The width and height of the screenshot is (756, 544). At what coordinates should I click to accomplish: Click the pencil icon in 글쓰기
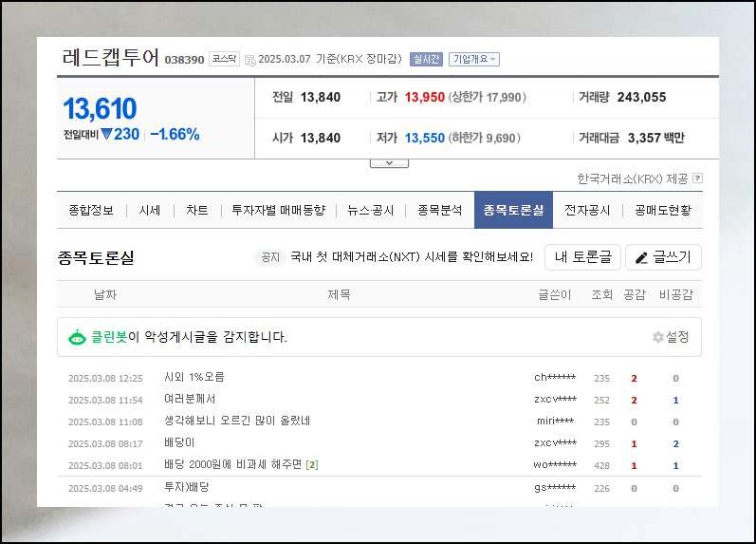coord(641,258)
